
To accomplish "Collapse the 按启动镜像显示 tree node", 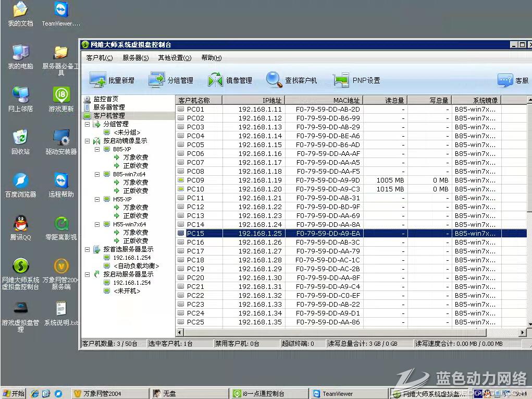I will [88, 141].
